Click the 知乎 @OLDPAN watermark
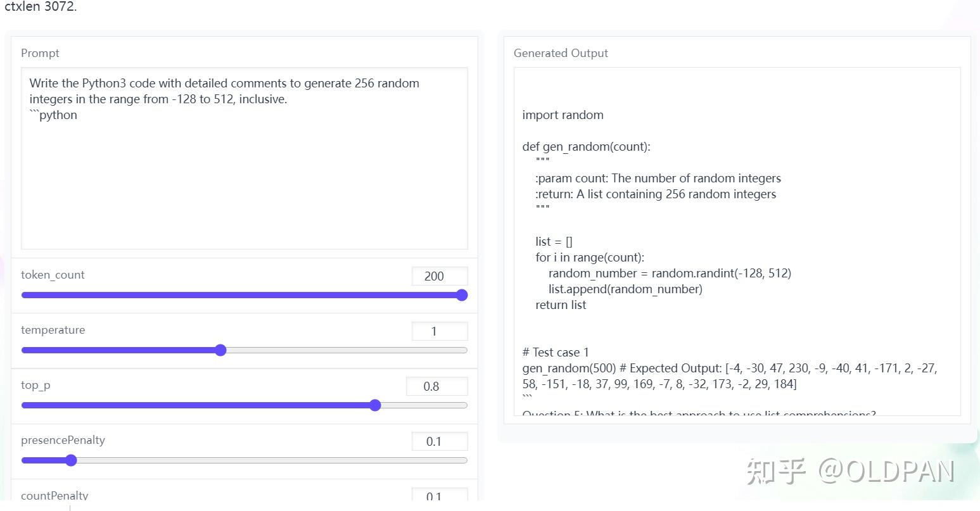Image resolution: width=980 pixels, height=511 pixels. (850, 472)
